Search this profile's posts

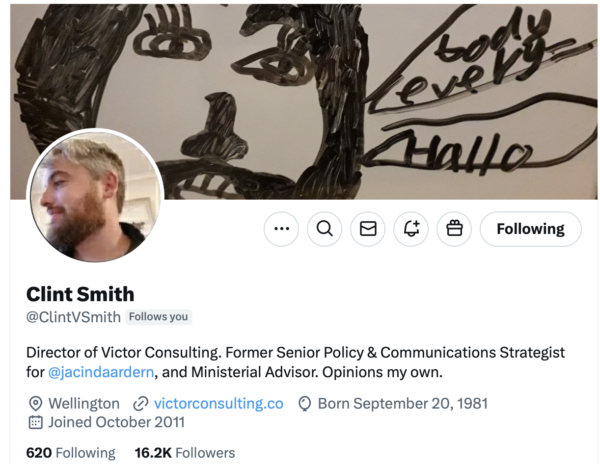pyautogui.click(x=324, y=229)
